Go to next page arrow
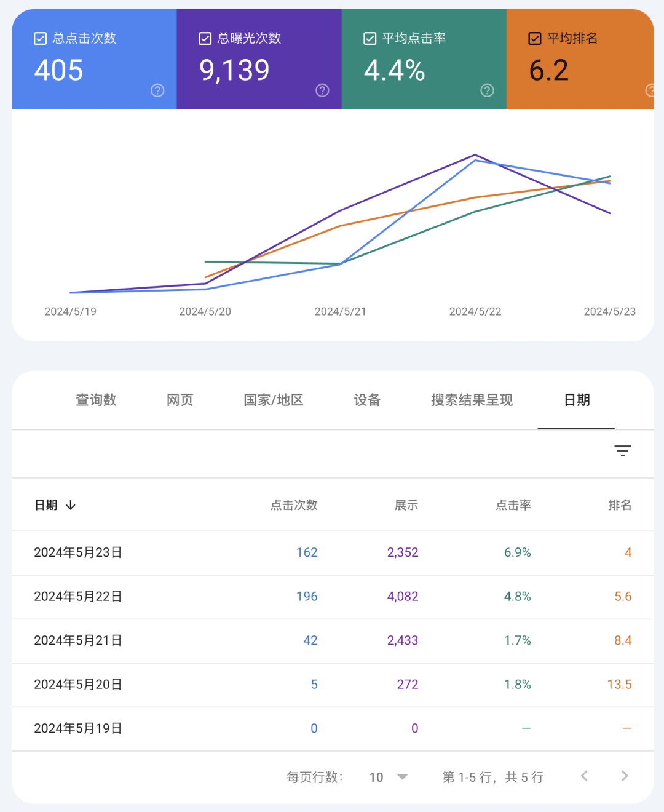 point(624,776)
